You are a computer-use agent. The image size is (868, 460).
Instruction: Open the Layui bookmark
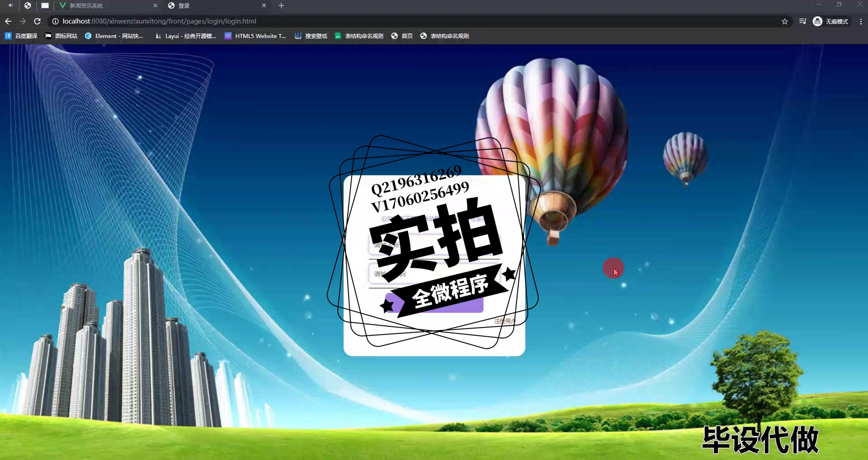point(185,36)
